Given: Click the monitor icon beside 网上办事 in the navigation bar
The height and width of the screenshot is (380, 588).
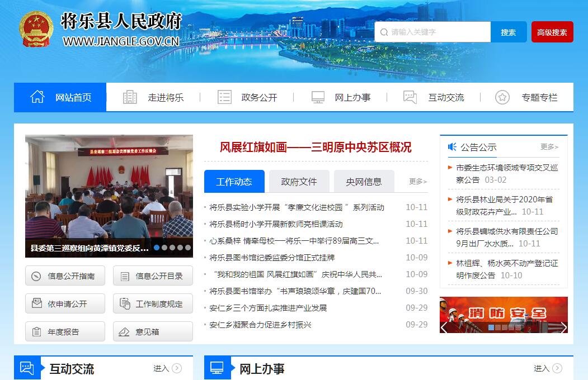Looking at the screenshot, I should pos(318,97).
